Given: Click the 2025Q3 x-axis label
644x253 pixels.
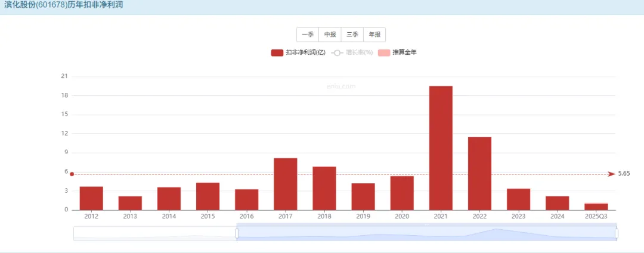Looking at the screenshot, I should click(596, 216).
